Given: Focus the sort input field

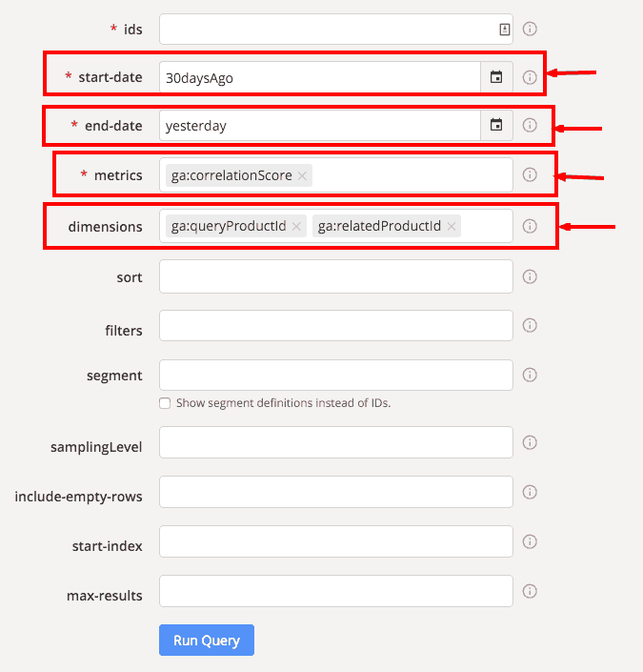Looking at the screenshot, I should tap(336, 276).
